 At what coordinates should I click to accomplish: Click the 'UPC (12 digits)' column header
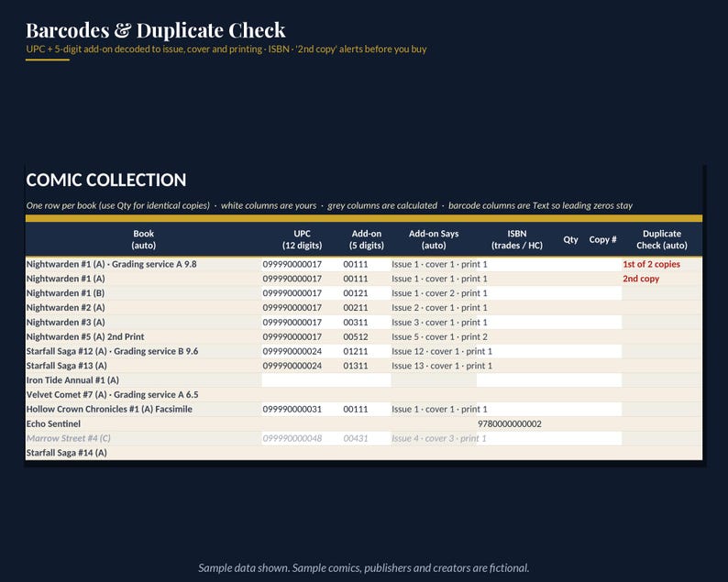pyautogui.click(x=302, y=239)
